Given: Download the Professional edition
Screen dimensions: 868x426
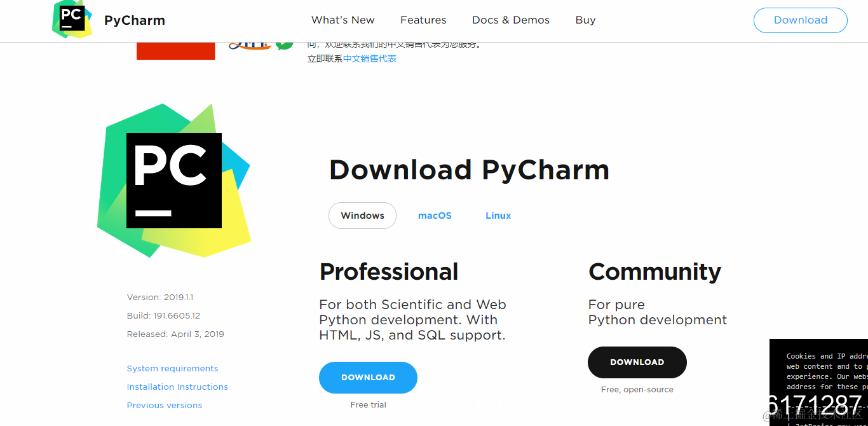Looking at the screenshot, I should pyautogui.click(x=368, y=378).
